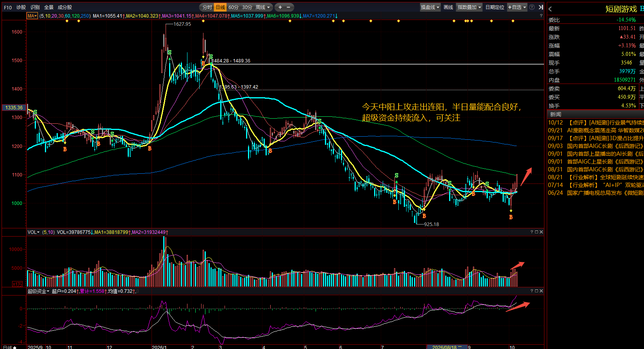Zoom in the chart with plus button
The height and width of the screenshot is (349, 644).
click(x=280, y=7)
